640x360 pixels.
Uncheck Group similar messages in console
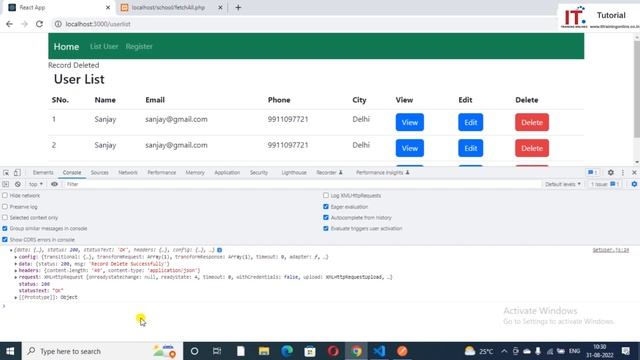point(5,229)
